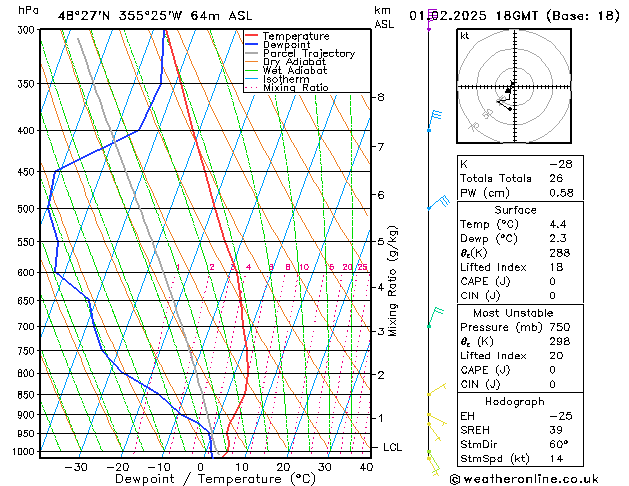
Task: Click the purple wind barb at 300 hPa
Action: click(x=431, y=19)
